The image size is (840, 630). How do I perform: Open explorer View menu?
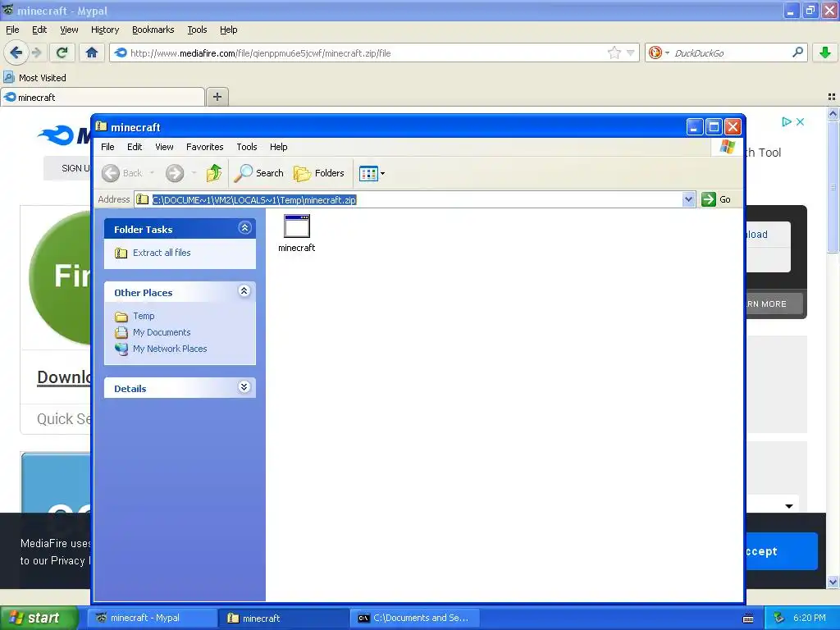coord(164,147)
